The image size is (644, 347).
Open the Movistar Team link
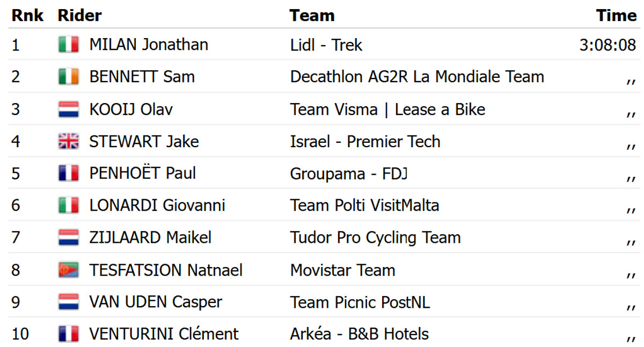pyautogui.click(x=342, y=270)
